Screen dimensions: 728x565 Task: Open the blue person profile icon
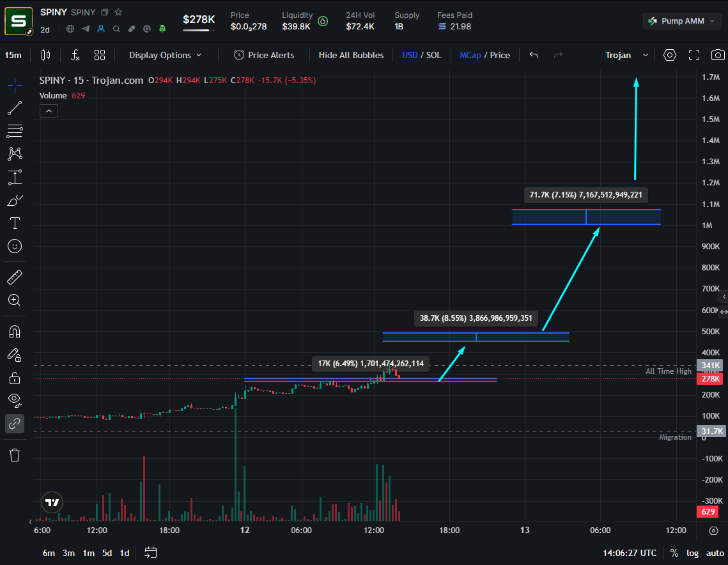[x=101, y=29]
